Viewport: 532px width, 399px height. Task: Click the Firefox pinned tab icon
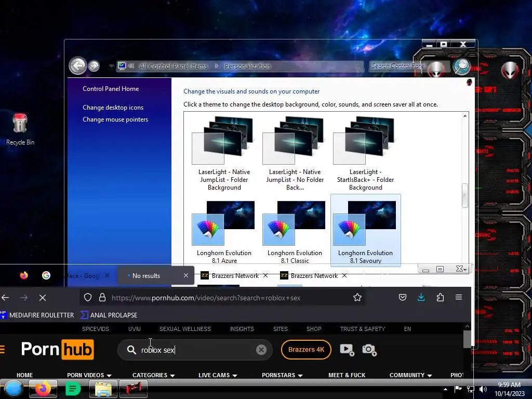(x=24, y=275)
